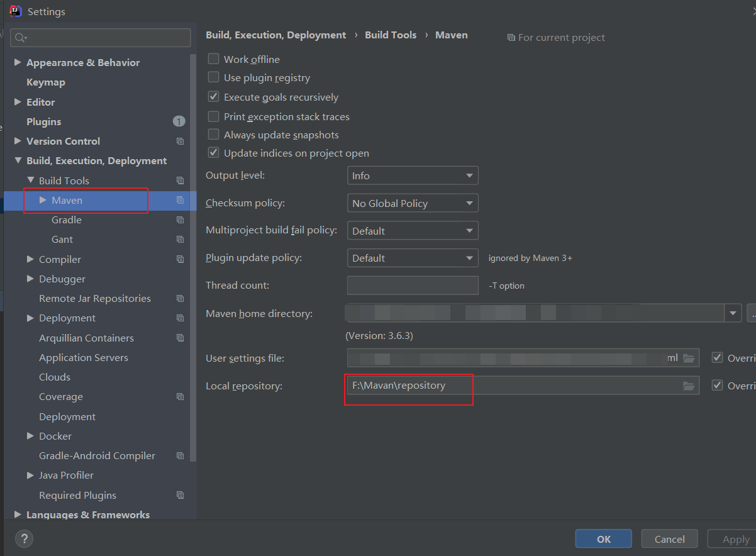
Task: Click project-level icon next to Build Tools
Action: point(181,181)
